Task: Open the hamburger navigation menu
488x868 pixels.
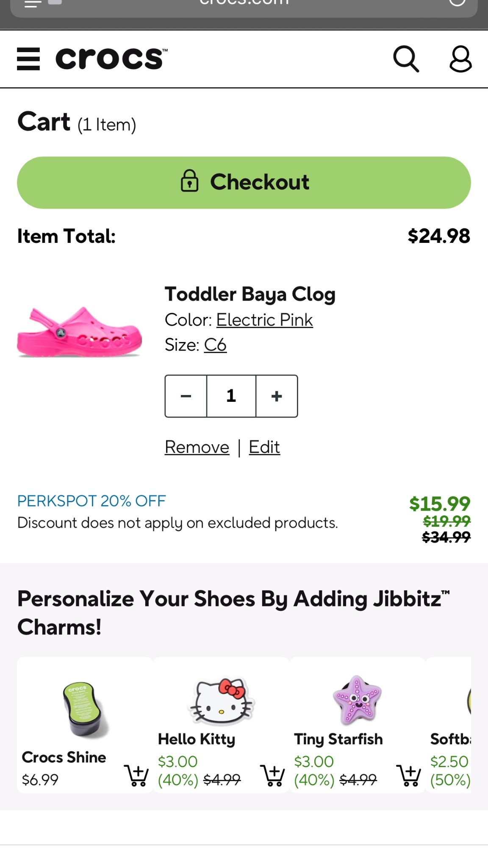Action: pos(28,59)
